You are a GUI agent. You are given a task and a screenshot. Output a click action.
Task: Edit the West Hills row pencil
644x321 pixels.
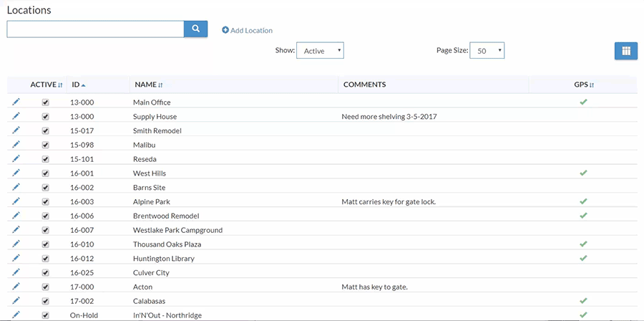point(16,173)
